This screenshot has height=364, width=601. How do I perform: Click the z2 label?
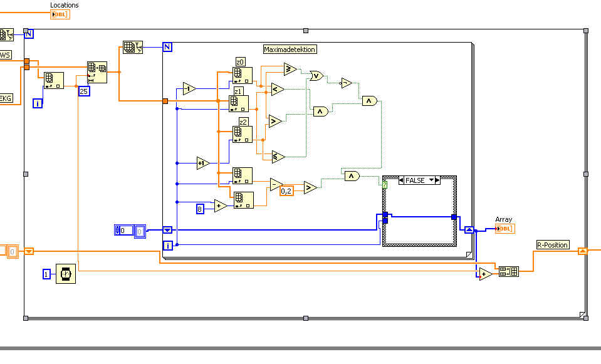click(243, 122)
